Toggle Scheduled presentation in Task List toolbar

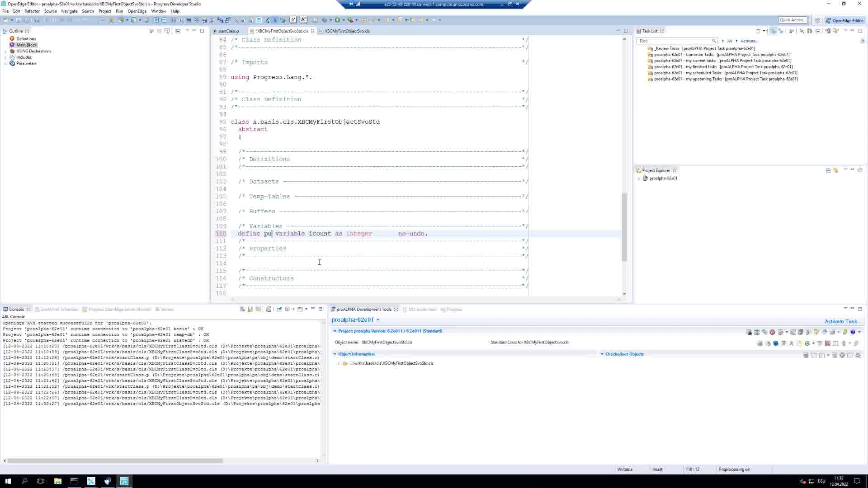pos(781,31)
